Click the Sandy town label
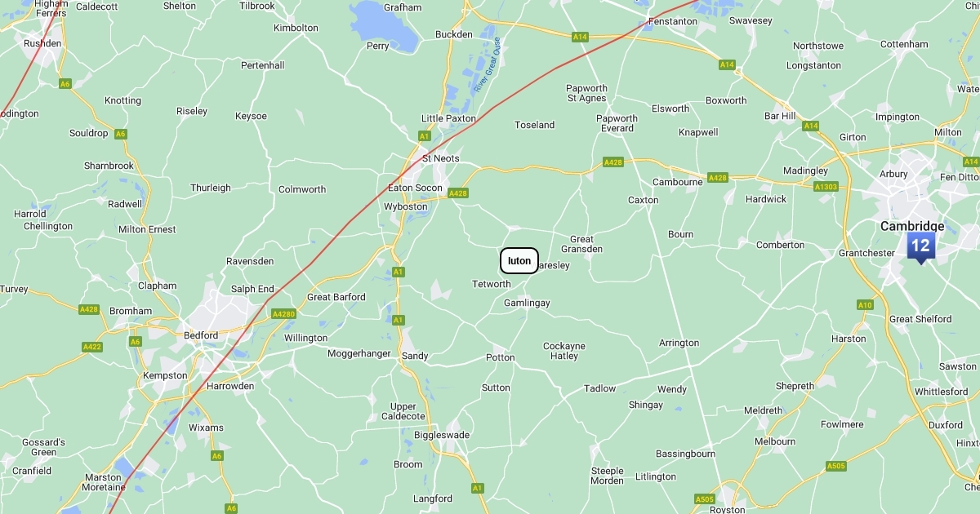Image resolution: width=980 pixels, height=514 pixels. click(415, 356)
